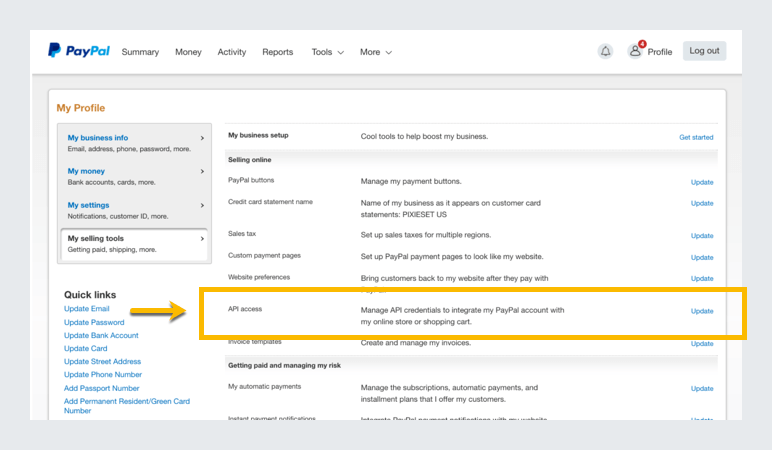Open Update Street Address quick link
The image size is (772, 450).
[102, 361]
